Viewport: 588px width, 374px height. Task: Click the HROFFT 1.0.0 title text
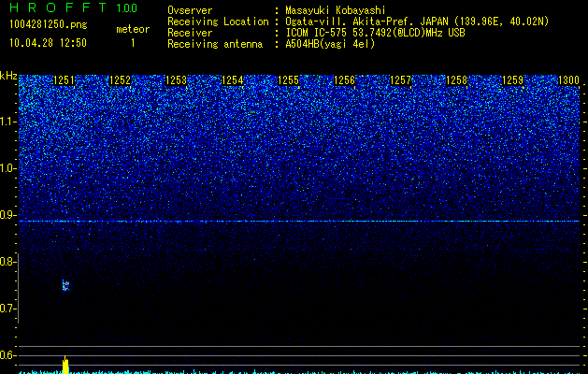(x=73, y=7)
